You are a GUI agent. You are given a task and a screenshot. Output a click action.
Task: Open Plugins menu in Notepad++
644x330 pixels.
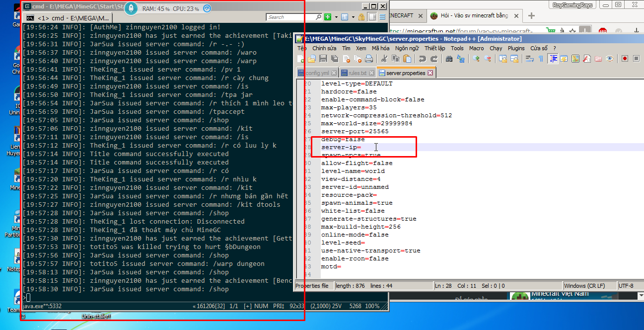tap(516, 48)
